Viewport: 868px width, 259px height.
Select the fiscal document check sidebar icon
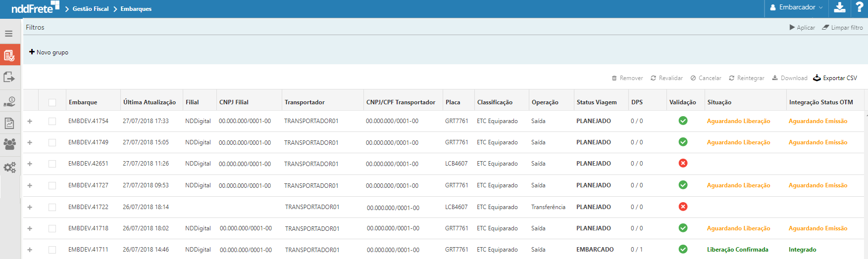tap(9, 55)
